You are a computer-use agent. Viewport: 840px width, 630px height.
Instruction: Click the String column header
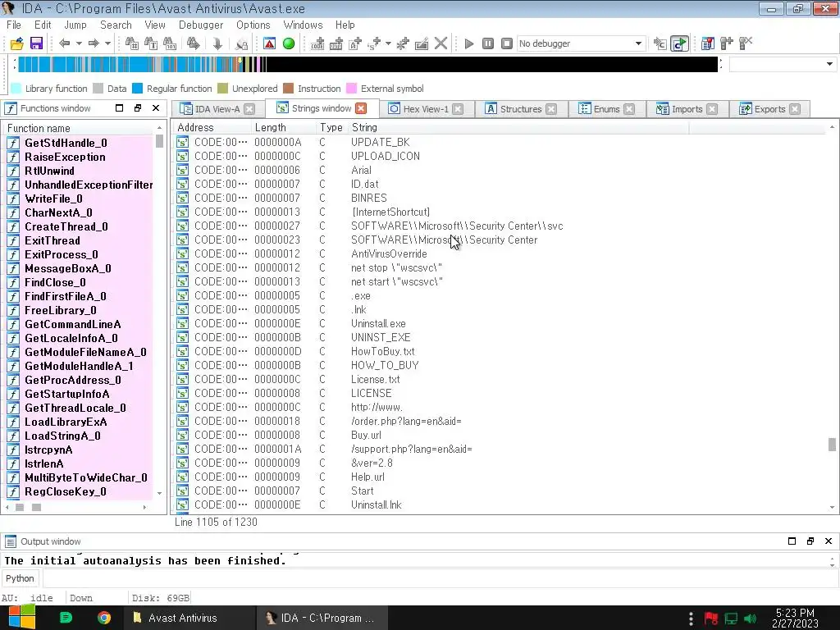tap(518, 127)
